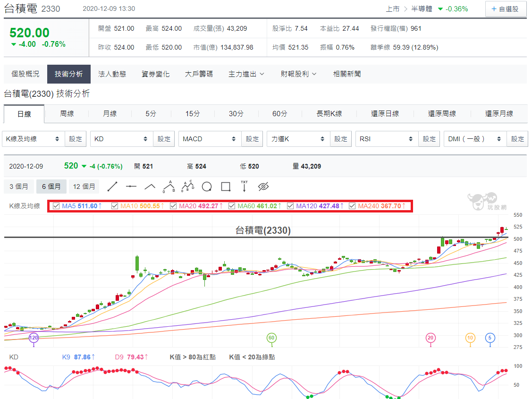Click the MA120 marker circle on chart
Viewport: 532px width, 399px height.
coord(34,338)
